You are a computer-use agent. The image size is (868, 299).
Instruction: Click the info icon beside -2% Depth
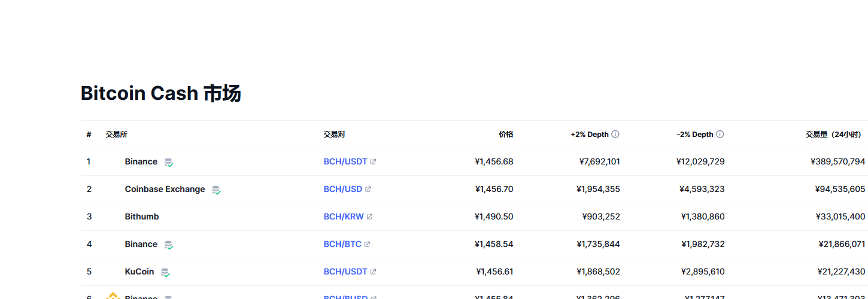coord(720,135)
